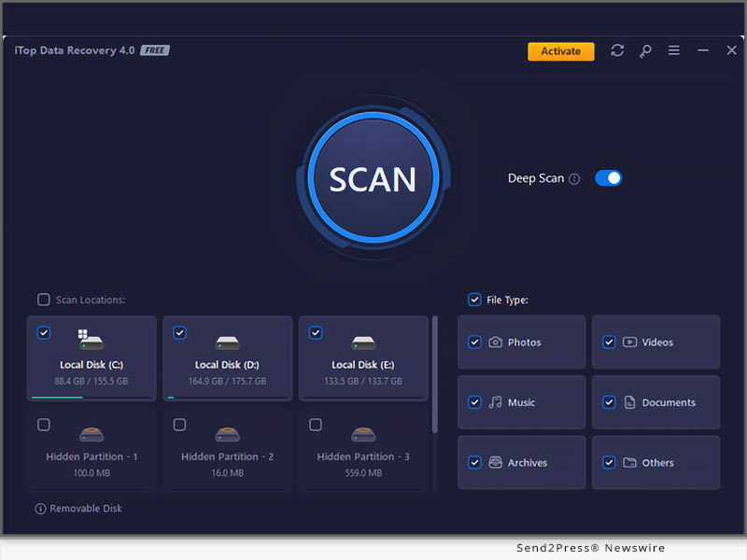Click the Local Disk (D:) drive icon
The height and width of the screenshot is (560, 747).
tap(227, 342)
